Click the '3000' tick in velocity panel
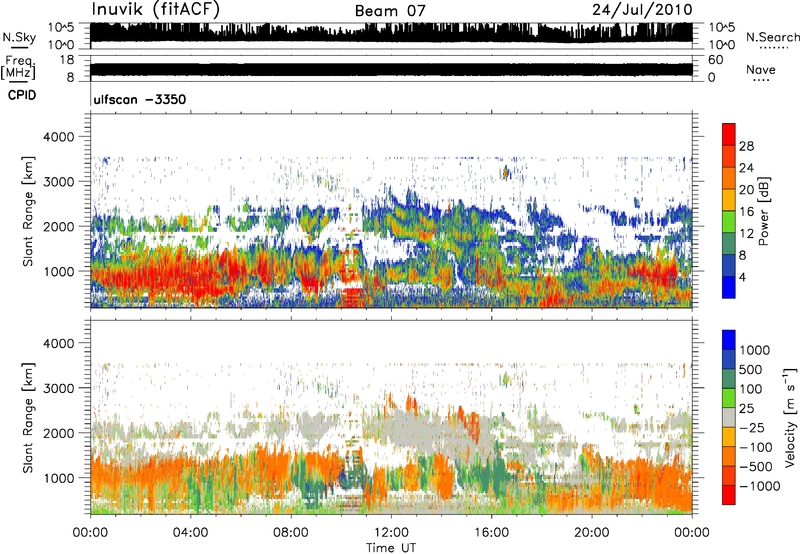The width and height of the screenshot is (800, 554). [58, 388]
